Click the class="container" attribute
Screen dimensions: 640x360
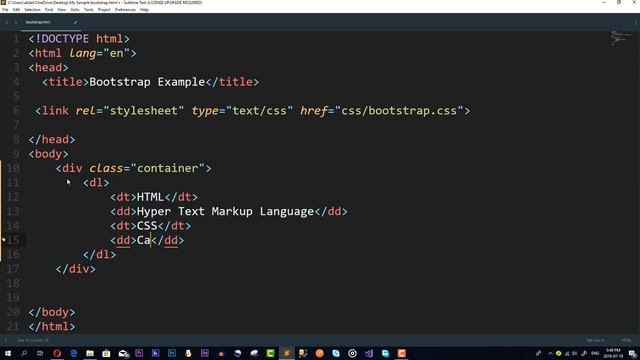click(x=147, y=168)
